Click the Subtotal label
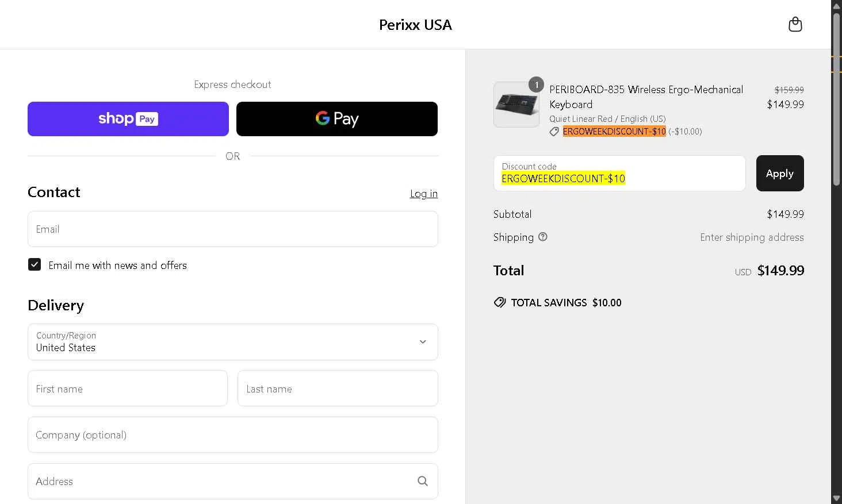 click(x=512, y=214)
